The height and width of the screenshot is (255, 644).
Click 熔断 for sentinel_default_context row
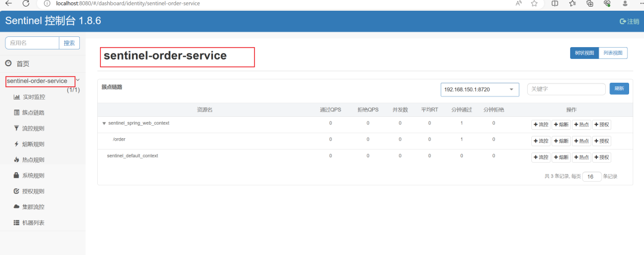tap(561, 158)
